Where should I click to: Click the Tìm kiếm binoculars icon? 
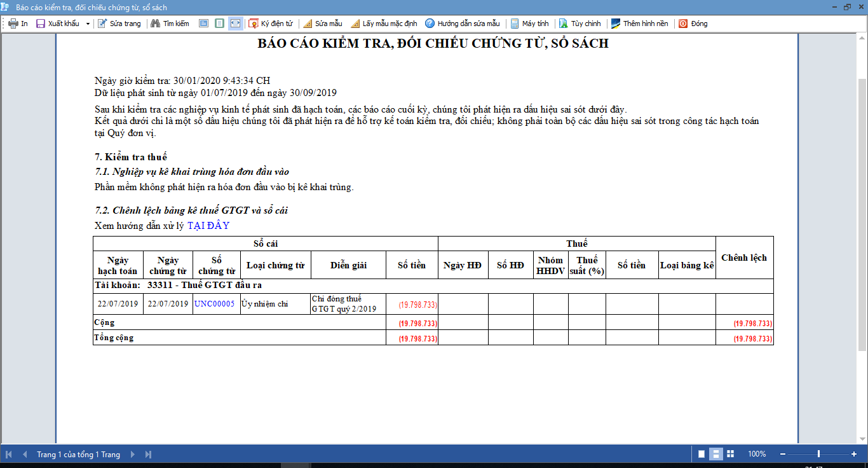[154, 24]
